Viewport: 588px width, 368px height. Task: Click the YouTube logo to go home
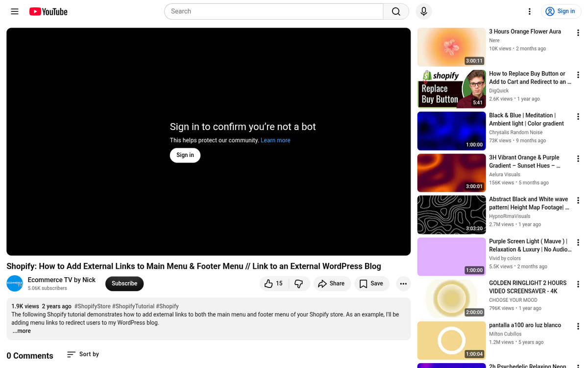[x=48, y=11]
